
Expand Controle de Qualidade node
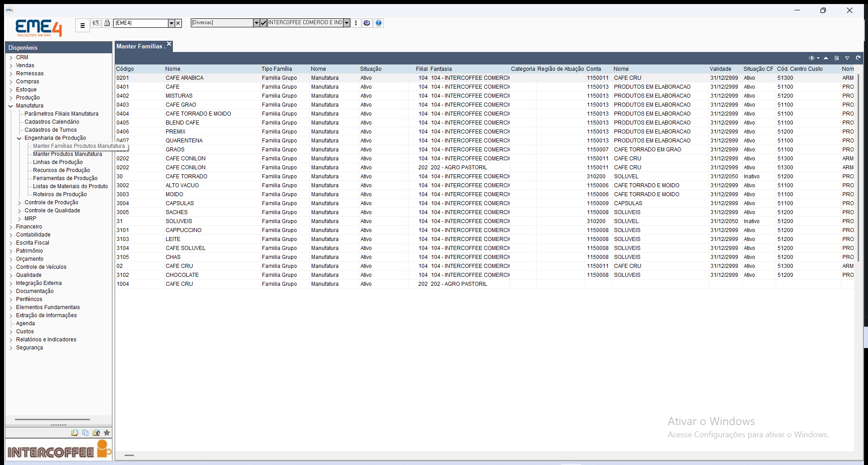[19, 211]
